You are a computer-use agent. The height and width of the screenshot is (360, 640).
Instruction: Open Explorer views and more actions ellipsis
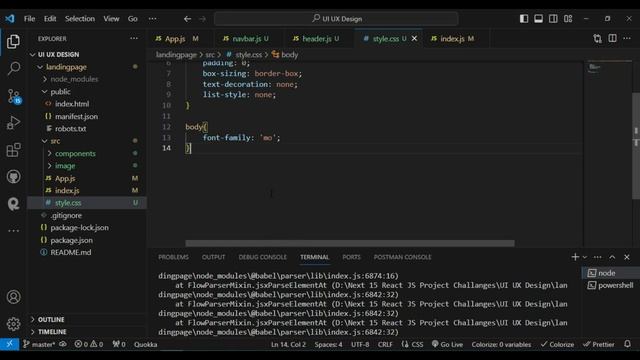pos(134,38)
